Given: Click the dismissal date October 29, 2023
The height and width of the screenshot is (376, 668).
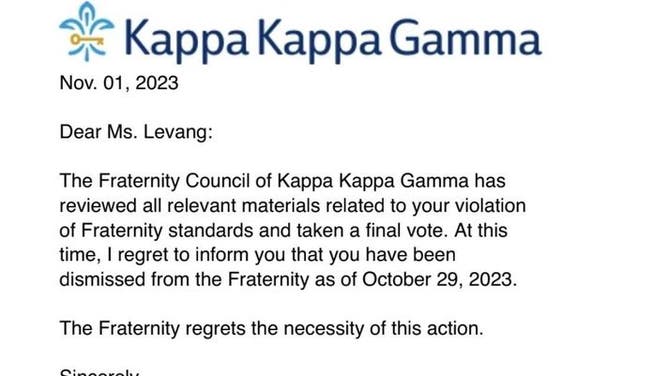Looking at the screenshot, I should (x=440, y=280).
